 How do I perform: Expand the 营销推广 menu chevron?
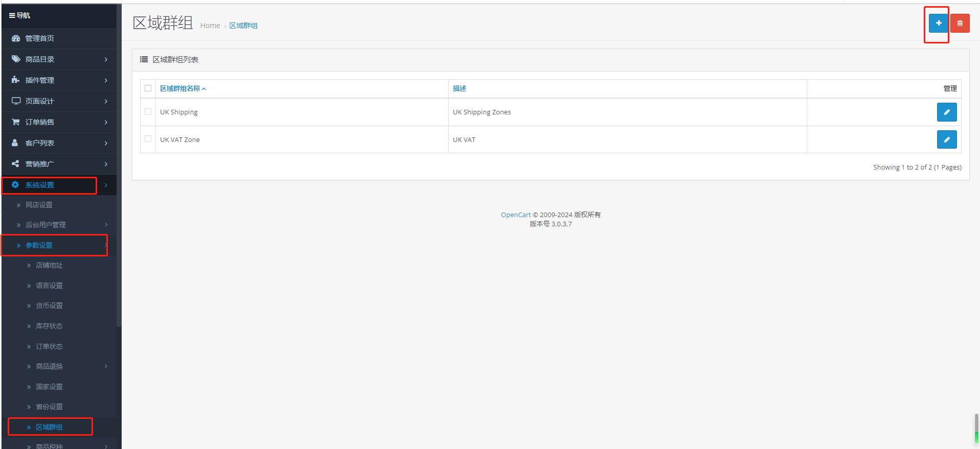106,164
